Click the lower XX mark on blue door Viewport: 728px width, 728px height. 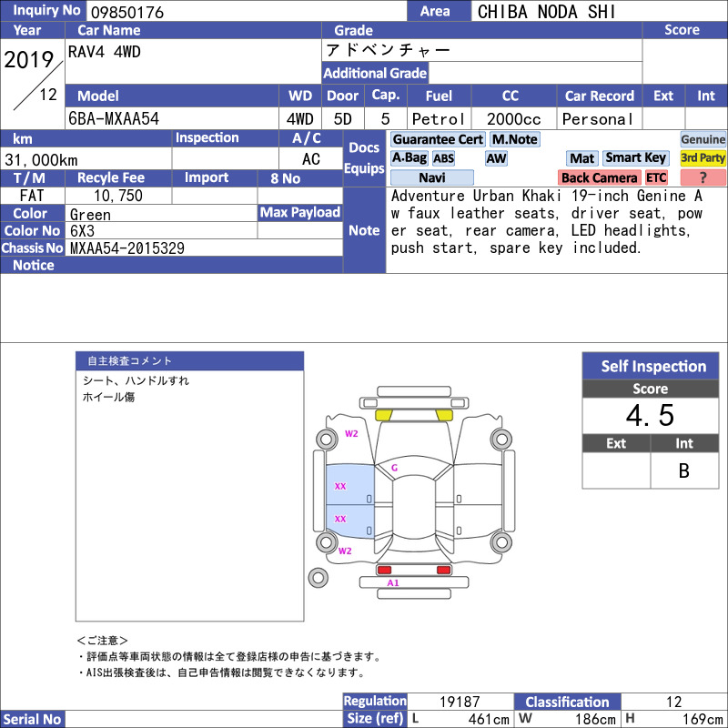coord(340,519)
